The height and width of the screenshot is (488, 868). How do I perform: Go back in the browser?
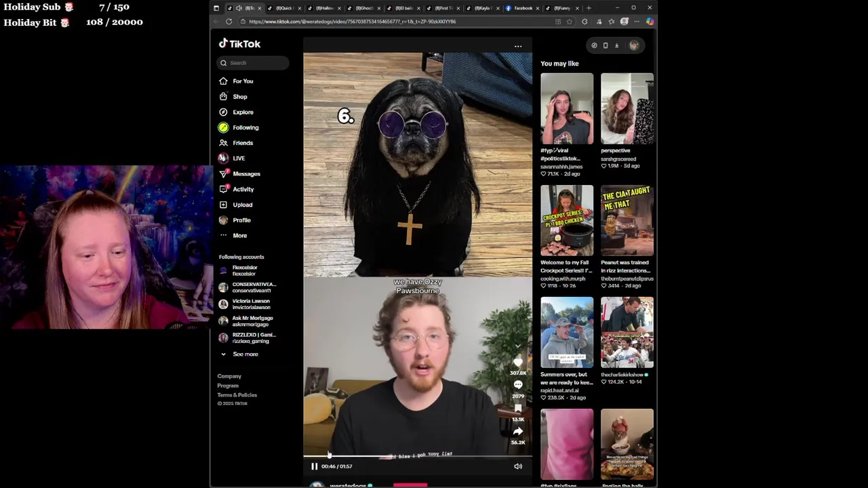217,22
